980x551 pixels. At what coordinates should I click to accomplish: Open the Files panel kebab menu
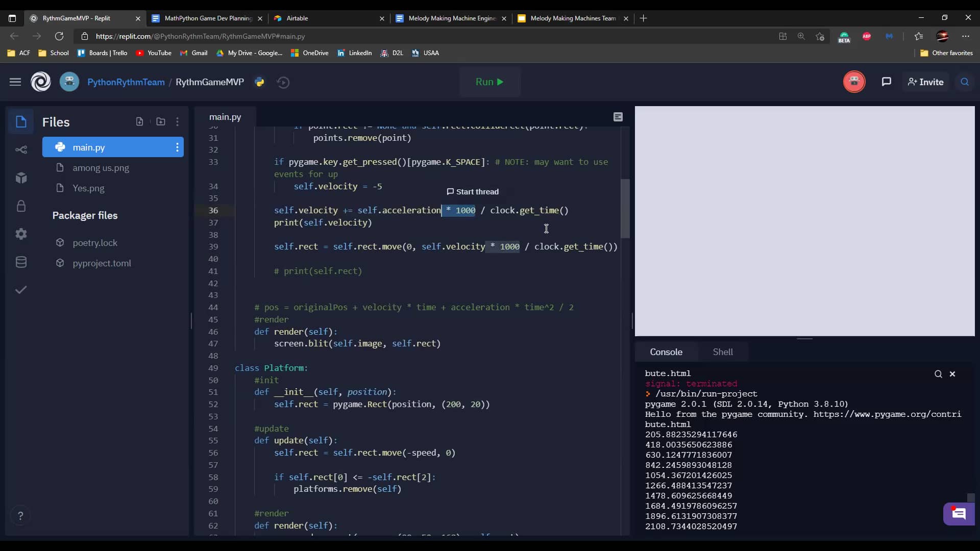pyautogui.click(x=178, y=122)
